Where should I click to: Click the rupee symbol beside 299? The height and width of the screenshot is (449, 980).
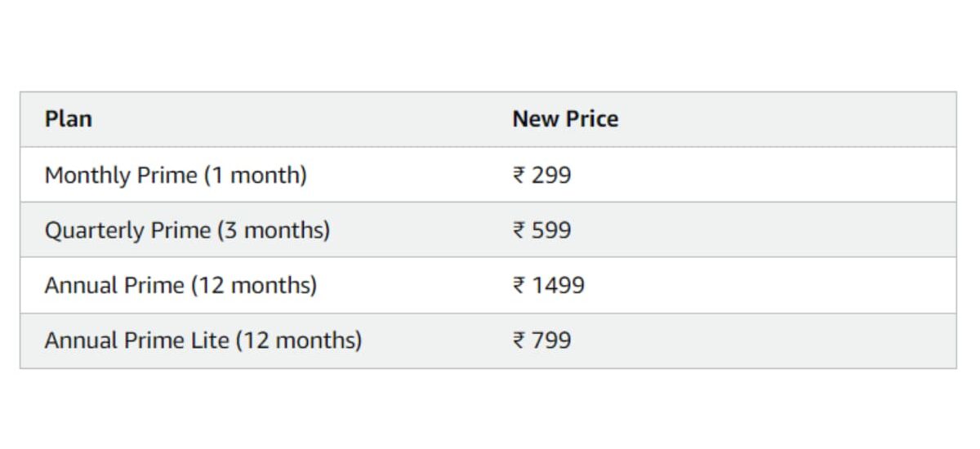coord(519,175)
